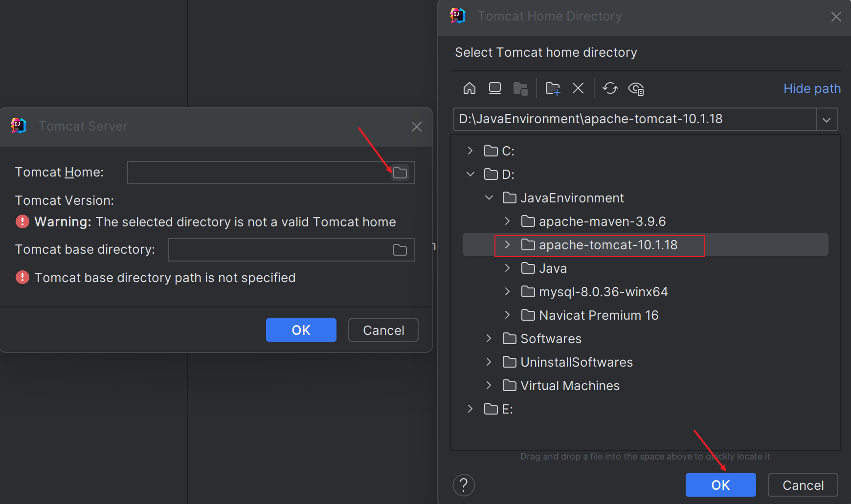Browse for Tomcat base directory folder

[400, 250]
